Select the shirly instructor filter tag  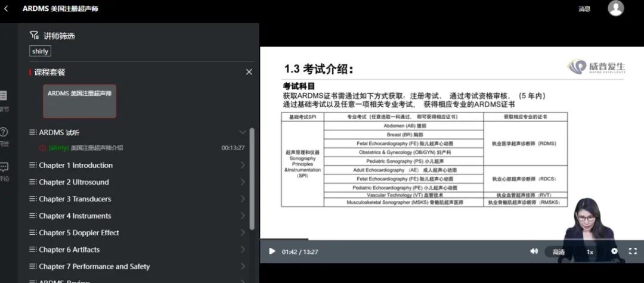click(40, 51)
